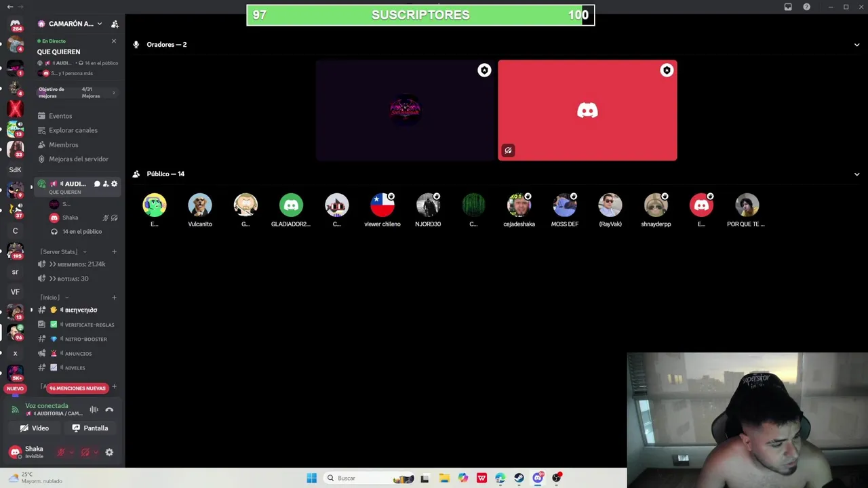Open the AUDI channel settings gear
The height and width of the screenshot is (488, 868).
(x=114, y=184)
